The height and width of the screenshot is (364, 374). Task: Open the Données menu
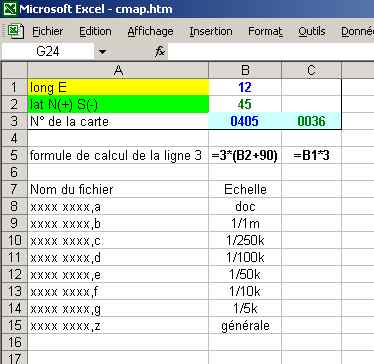click(357, 32)
